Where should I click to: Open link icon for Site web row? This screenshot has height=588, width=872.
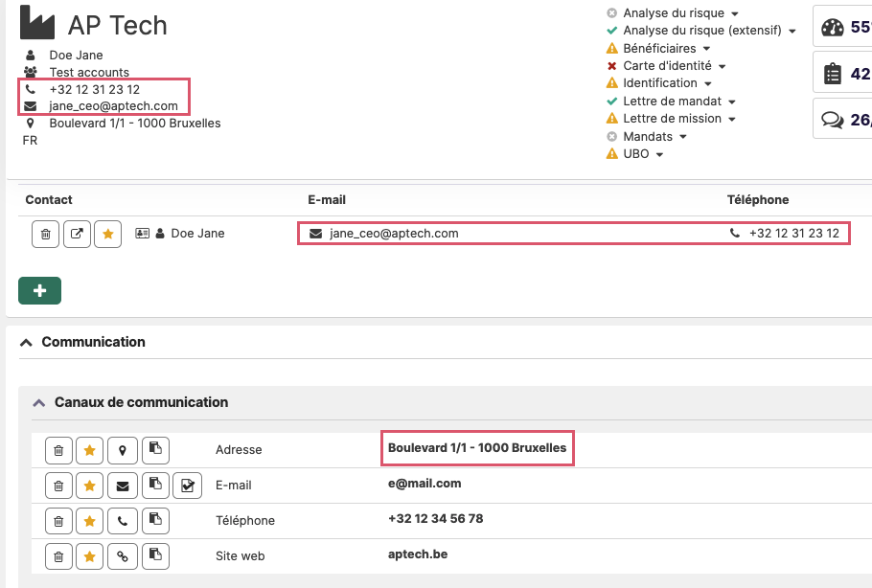(x=123, y=556)
